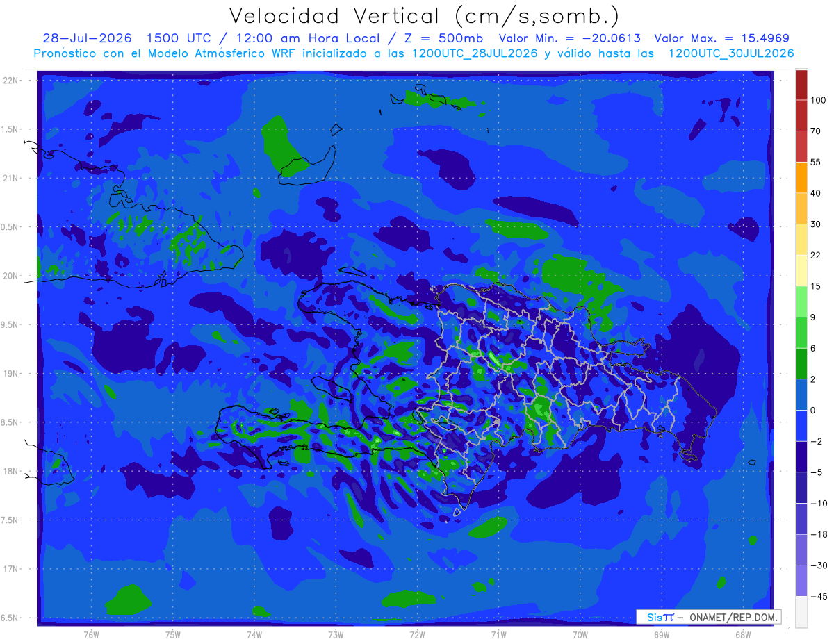
Task: Click the white swatch below -45
Action: (x=801, y=611)
